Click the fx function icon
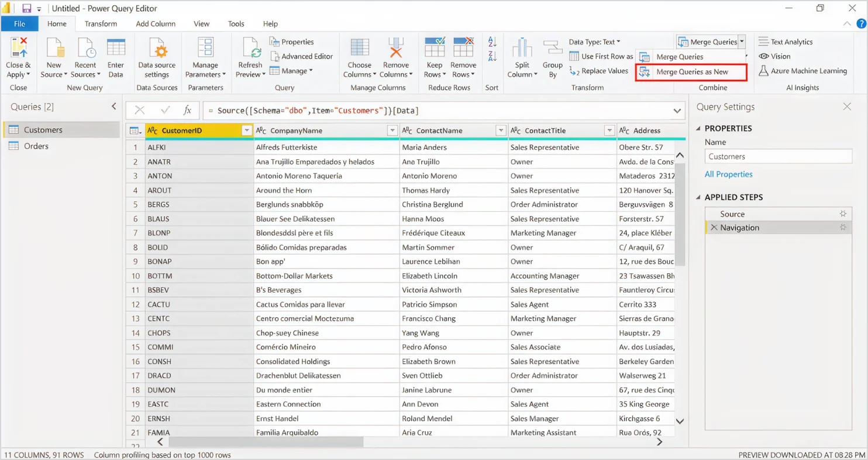 click(187, 110)
